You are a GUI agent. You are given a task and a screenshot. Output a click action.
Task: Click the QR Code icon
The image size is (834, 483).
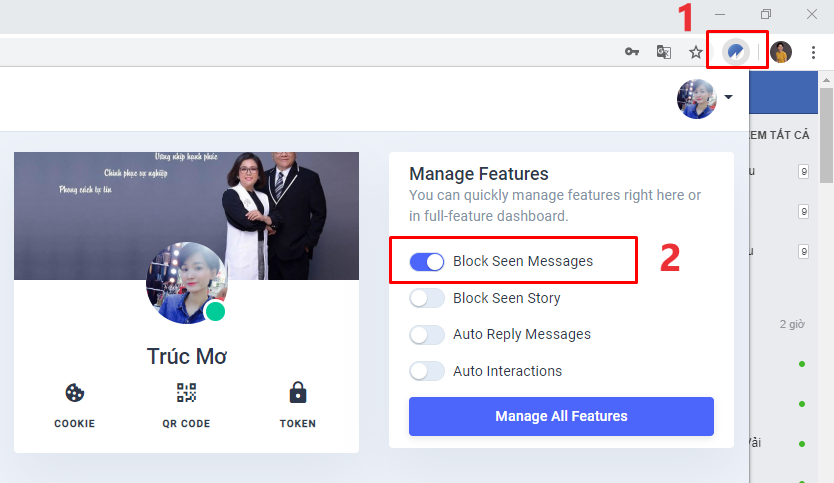186,393
